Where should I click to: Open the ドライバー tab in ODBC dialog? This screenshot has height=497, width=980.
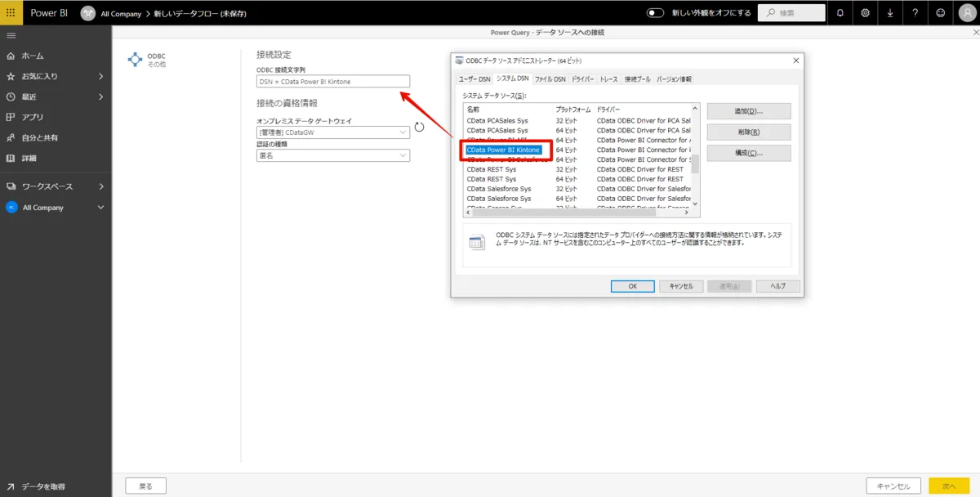tap(581, 78)
